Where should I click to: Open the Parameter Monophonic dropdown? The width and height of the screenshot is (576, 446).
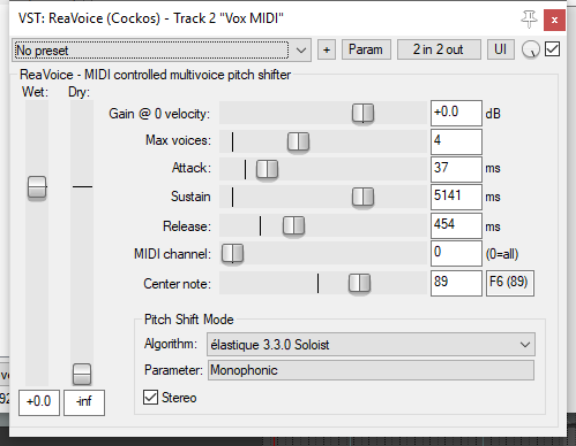[x=371, y=370]
